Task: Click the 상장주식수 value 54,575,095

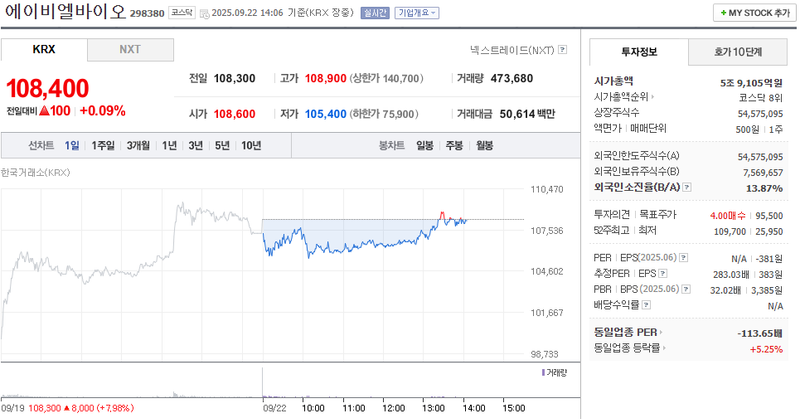Action: [760, 114]
